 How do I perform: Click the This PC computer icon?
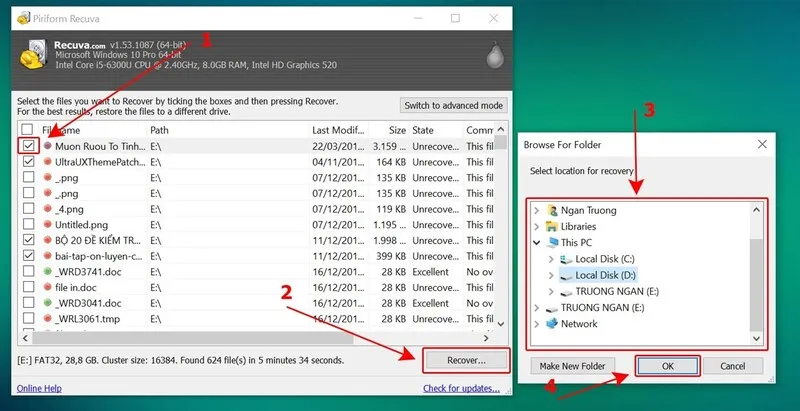pyautogui.click(x=552, y=243)
